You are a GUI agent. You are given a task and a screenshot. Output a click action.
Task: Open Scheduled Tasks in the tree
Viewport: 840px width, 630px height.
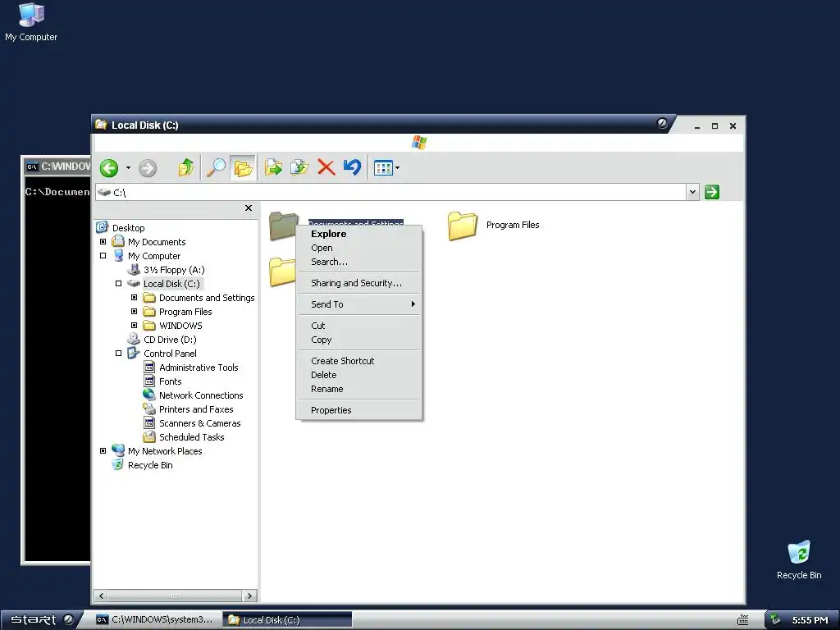(191, 437)
